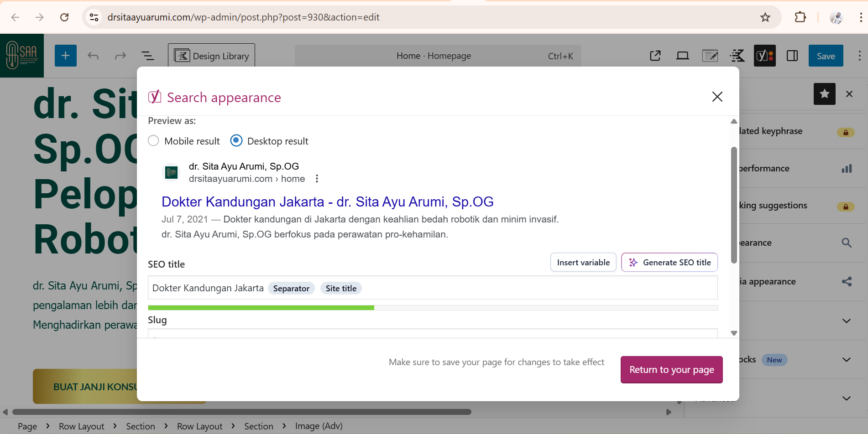Select Page in the block breadcrumb
The width and height of the screenshot is (868, 434).
pyautogui.click(x=27, y=426)
